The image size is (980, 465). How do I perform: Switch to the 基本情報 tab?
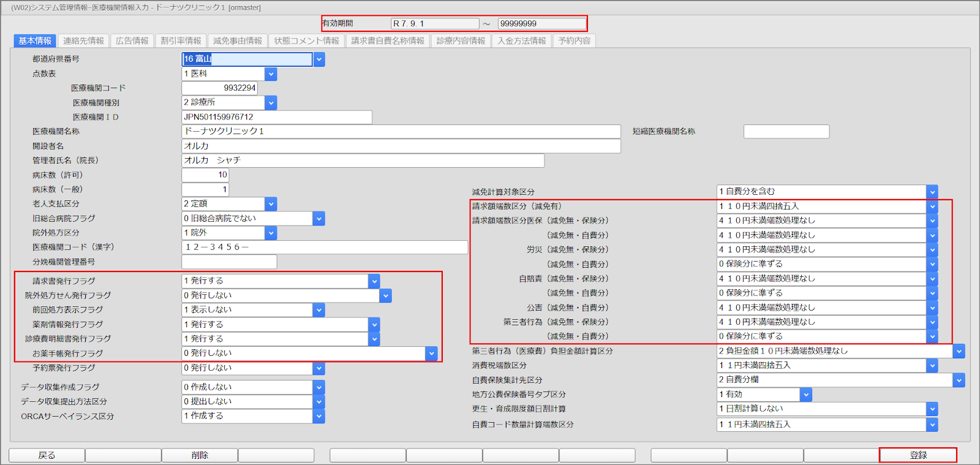35,41
